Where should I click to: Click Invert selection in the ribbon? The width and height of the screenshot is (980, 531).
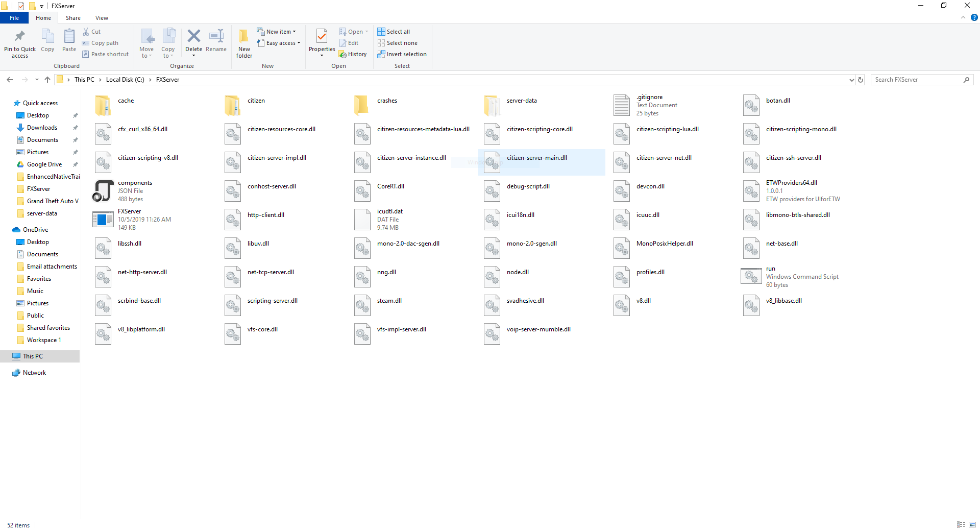click(402, 54)
